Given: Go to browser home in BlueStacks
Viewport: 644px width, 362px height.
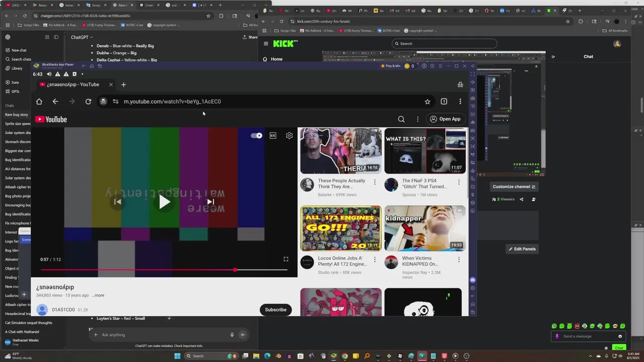Looking at the screenshot, I should pos(39,102).
